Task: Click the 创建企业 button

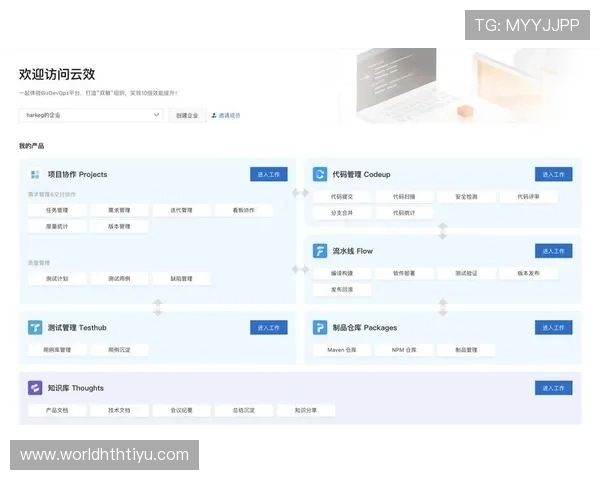Action: [187, 116]
